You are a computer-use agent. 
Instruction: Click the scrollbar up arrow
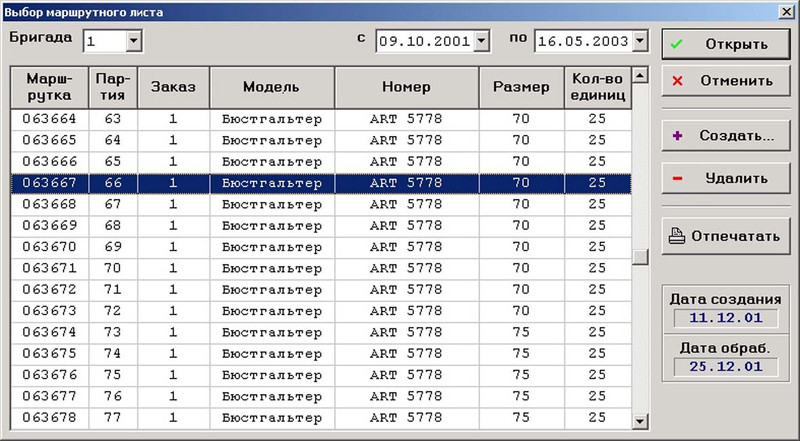(x=640, y=76)
